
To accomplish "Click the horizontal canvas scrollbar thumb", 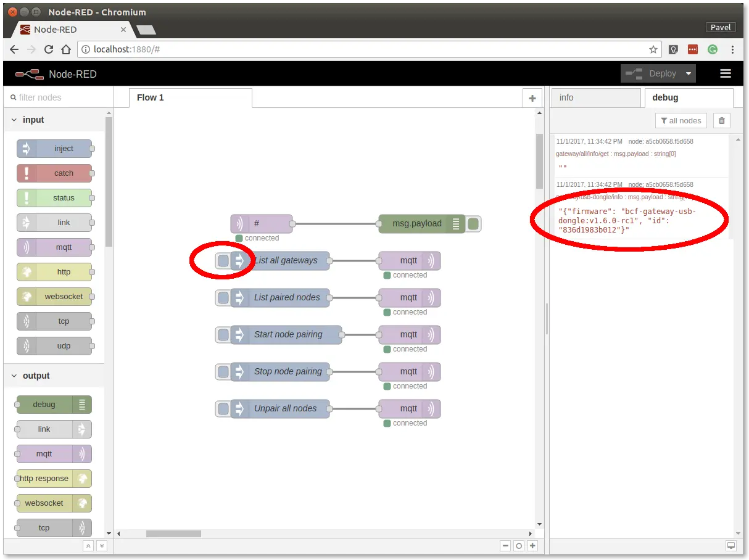I will tap(173, 533).
